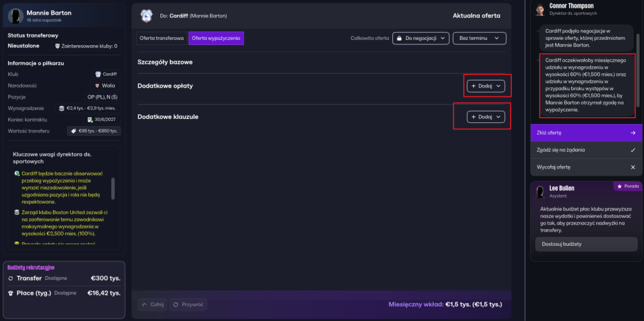Click Złóż ofertę to submit offer
The height and width of the screenshot is (321, 644).
click(585, 133)
